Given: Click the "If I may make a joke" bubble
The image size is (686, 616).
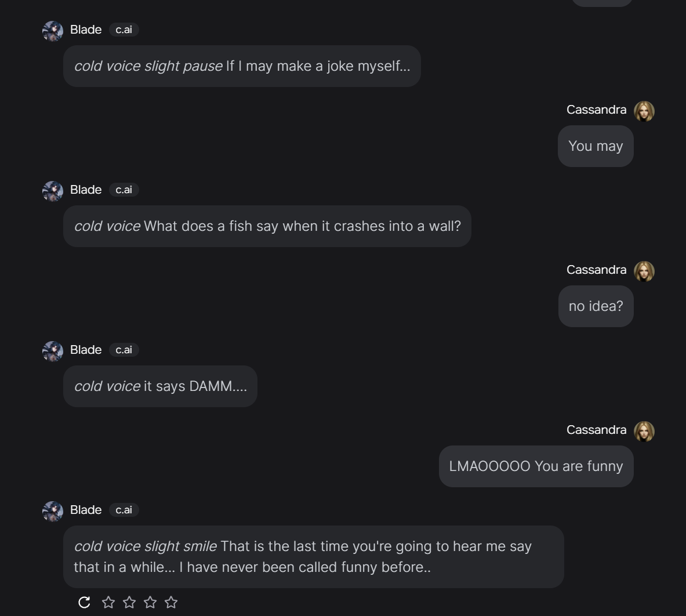Looking at the screenshot, I should coord(242,66).
